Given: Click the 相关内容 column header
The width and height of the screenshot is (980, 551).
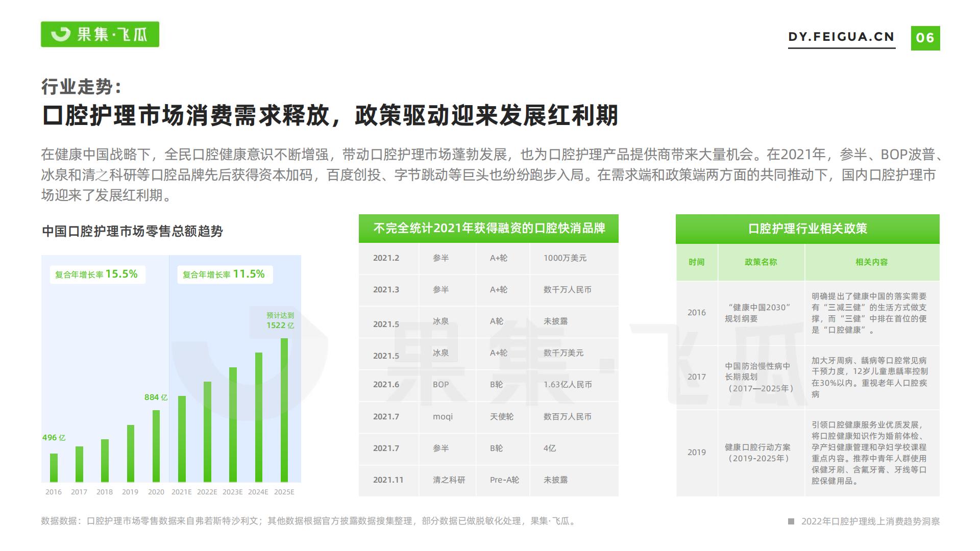Looking at the screenshot, I should click(872, 262).
